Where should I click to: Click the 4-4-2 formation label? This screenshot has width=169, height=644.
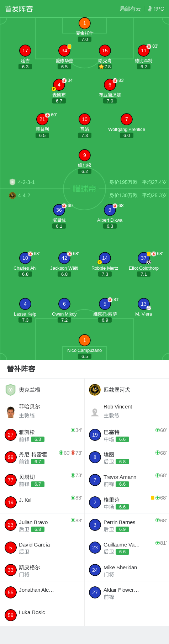[x=24, y=195]
